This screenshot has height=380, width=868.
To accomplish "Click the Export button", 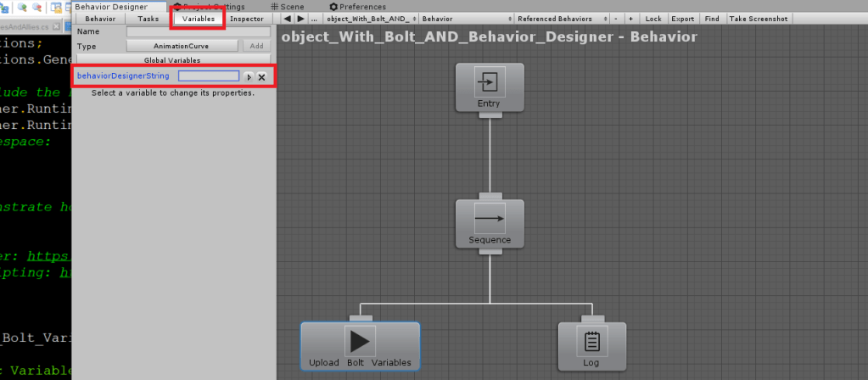I will [x=682, y=19].
